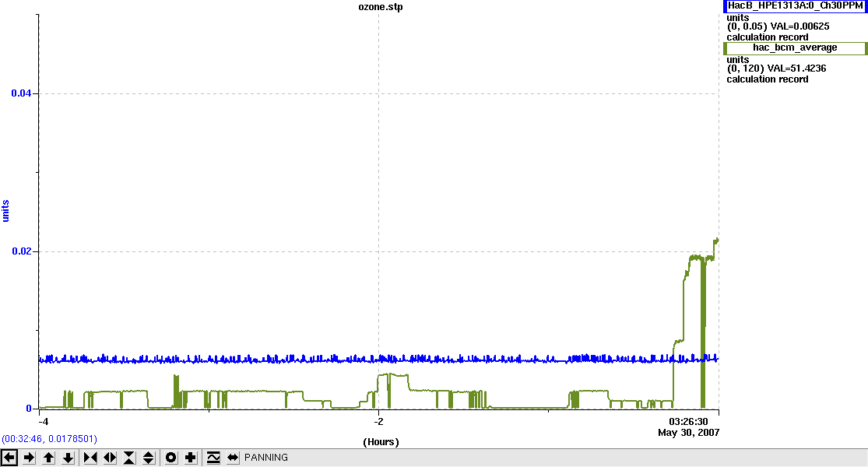Select the hac_bcm_average curve legend

795,48
